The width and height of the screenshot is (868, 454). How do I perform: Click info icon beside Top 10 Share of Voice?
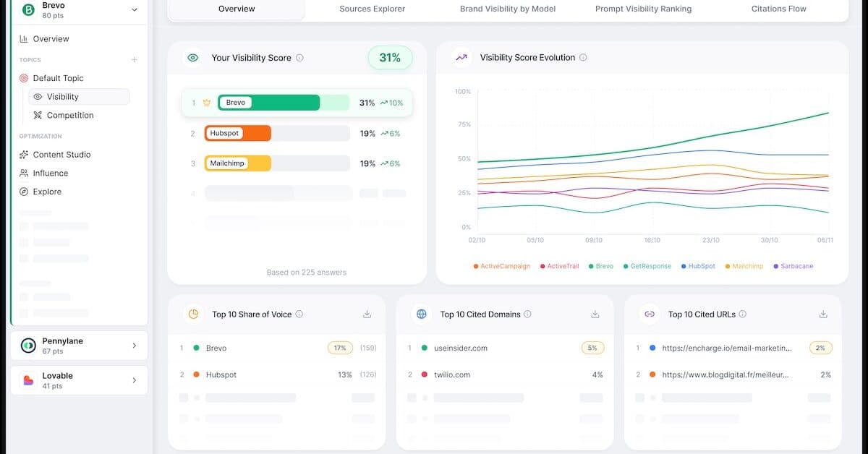(x=299, y=314)
